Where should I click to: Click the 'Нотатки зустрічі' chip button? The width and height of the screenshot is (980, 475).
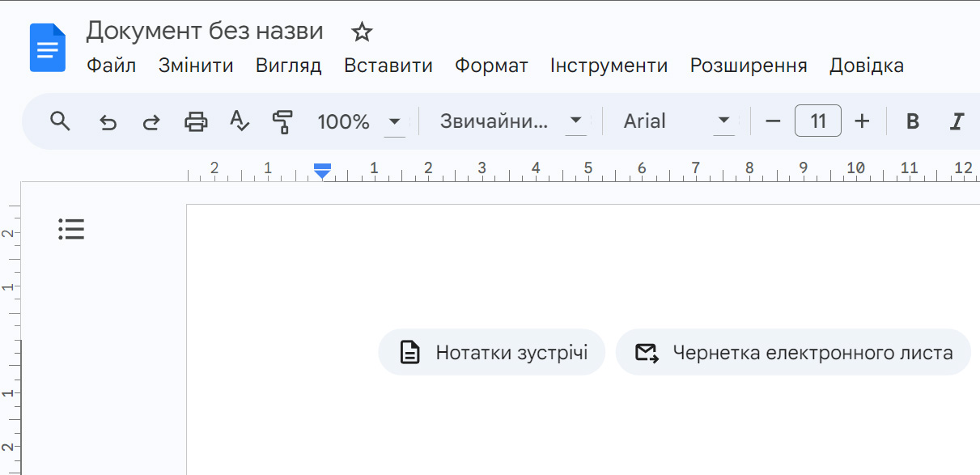492,353
